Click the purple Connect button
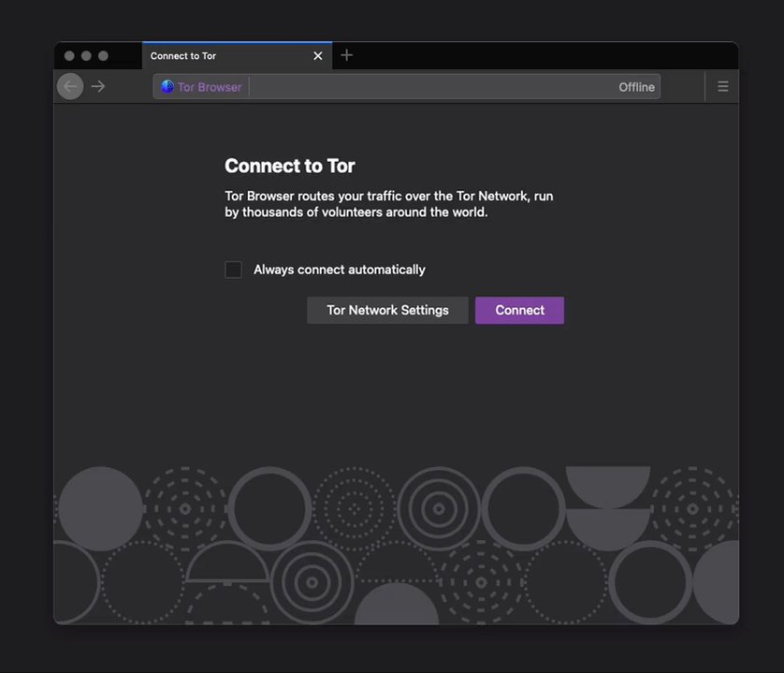The image size is (784, 673). click(x=519, y=310)
